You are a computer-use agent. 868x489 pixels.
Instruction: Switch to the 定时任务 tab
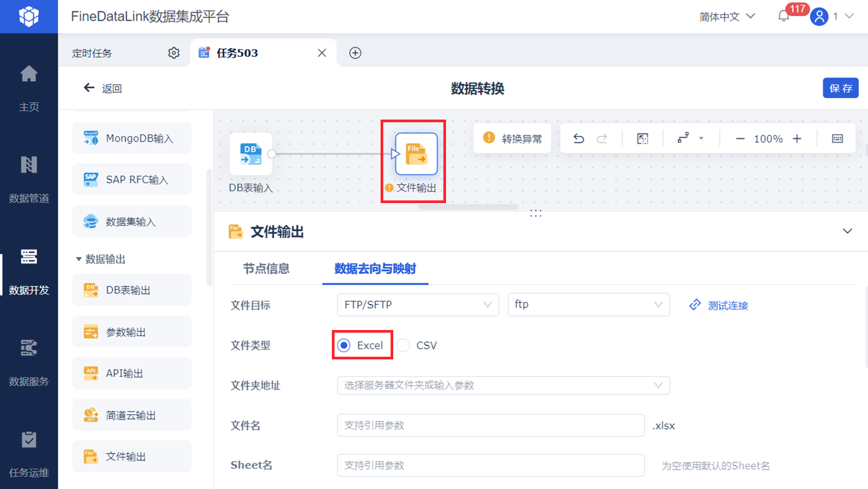(92, 53)
